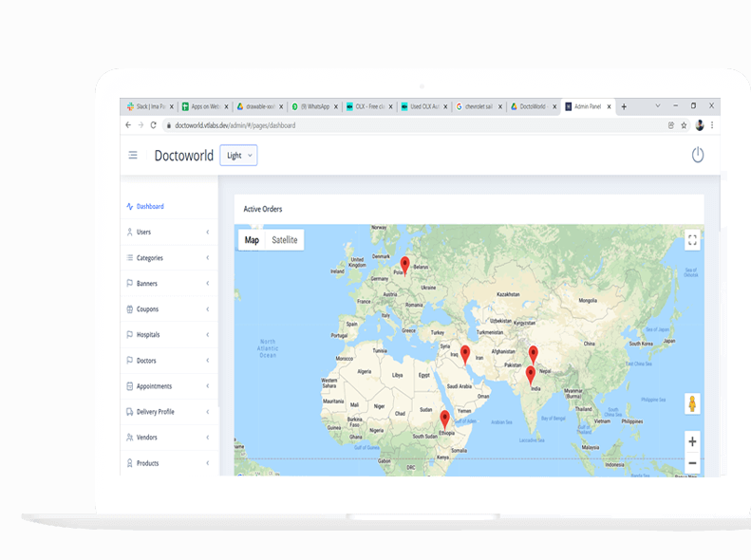
Task: Click the red map marker over Poland
Action: click(405, 265)
